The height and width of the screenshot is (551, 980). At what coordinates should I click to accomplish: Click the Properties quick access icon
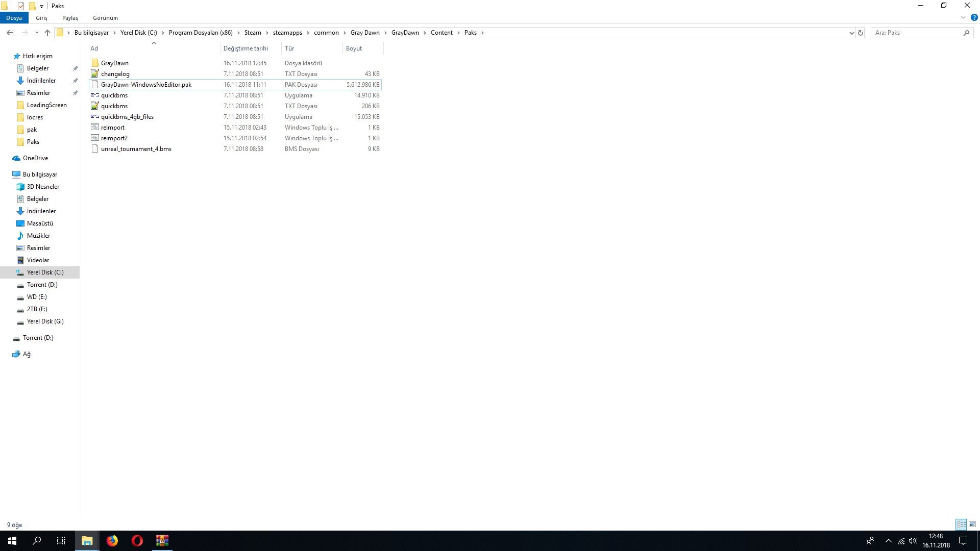[21, 6]
